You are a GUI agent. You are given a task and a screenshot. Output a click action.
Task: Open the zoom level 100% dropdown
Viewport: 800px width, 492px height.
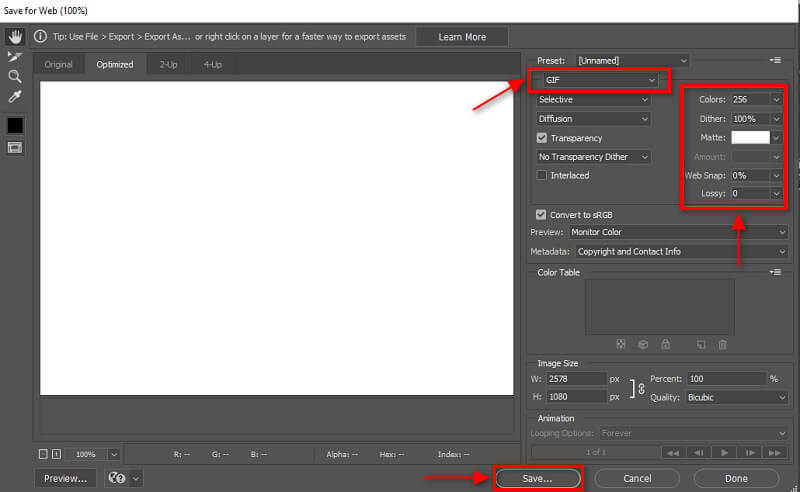[x=114, y=454]
